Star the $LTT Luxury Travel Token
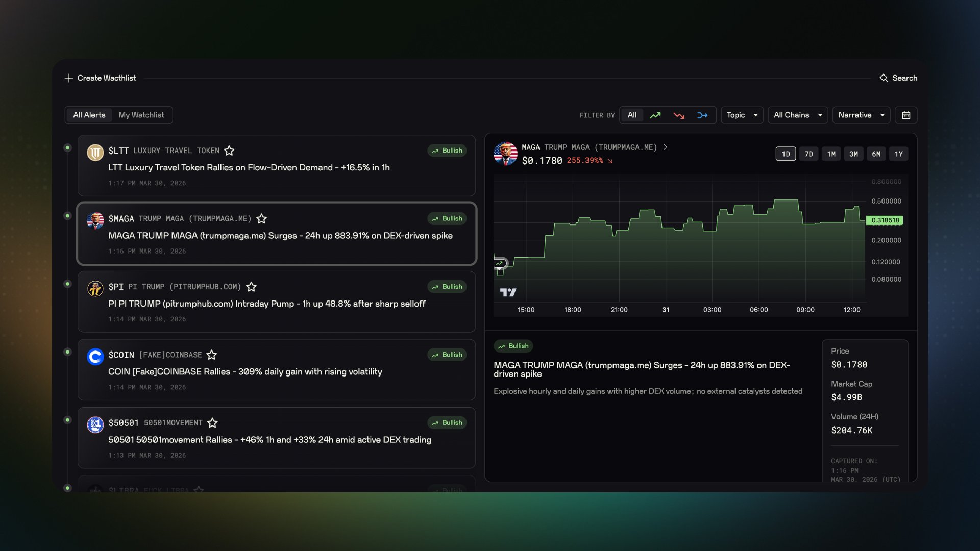The image size is (980, 551). point(229,151)
